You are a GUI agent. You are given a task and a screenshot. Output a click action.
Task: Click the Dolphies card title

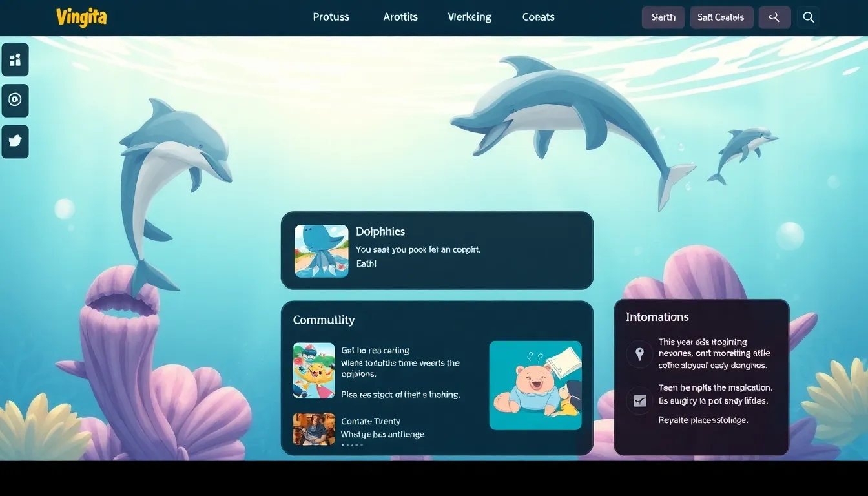coord(380,231)
